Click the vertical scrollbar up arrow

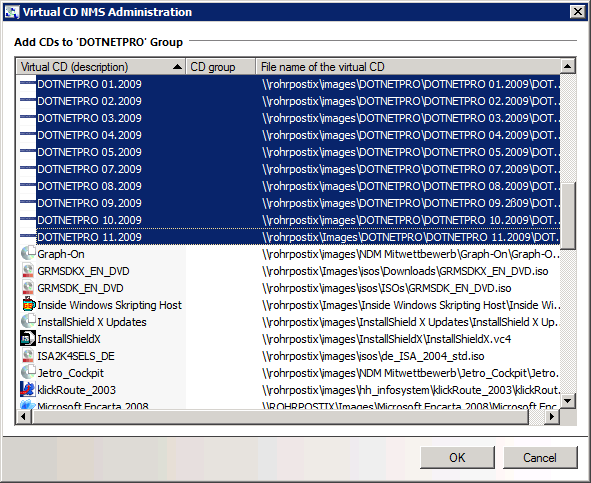(568, 67)
